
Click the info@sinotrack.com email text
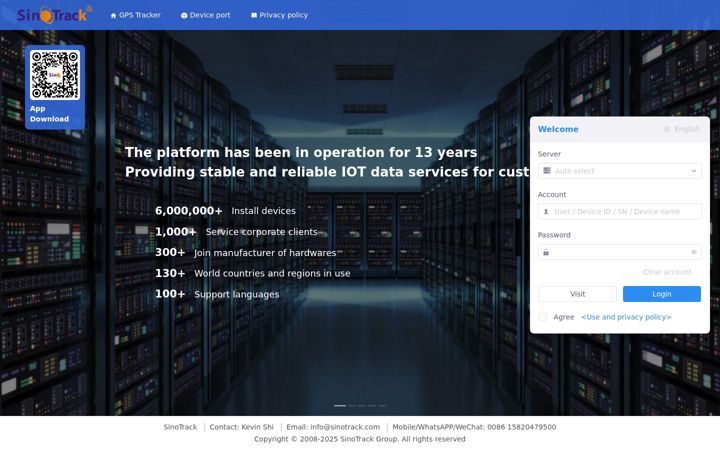click(x=345, y=427)
